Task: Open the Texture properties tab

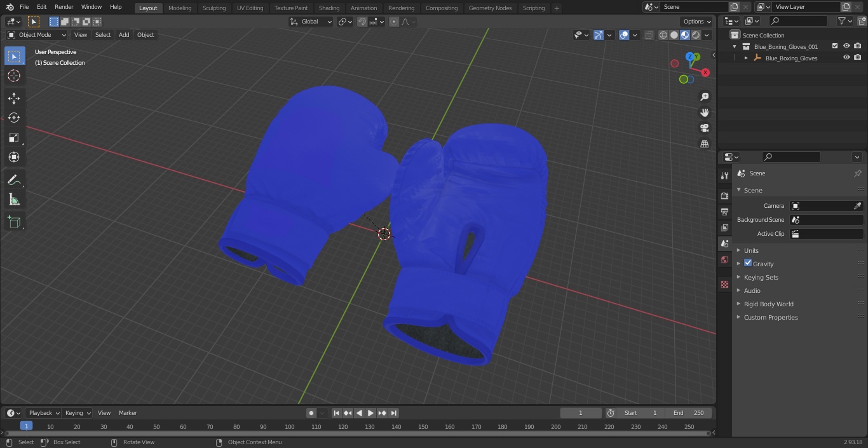Action: (724, 285)
